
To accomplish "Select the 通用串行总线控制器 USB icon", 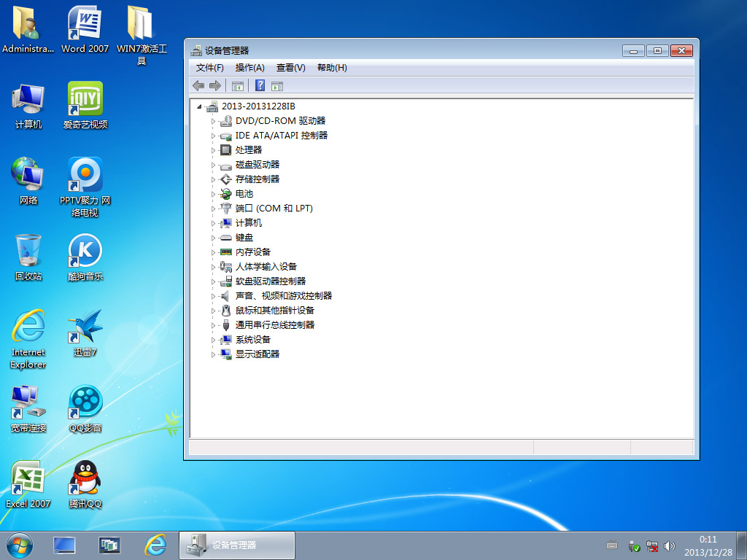I will tap(226, 324).
